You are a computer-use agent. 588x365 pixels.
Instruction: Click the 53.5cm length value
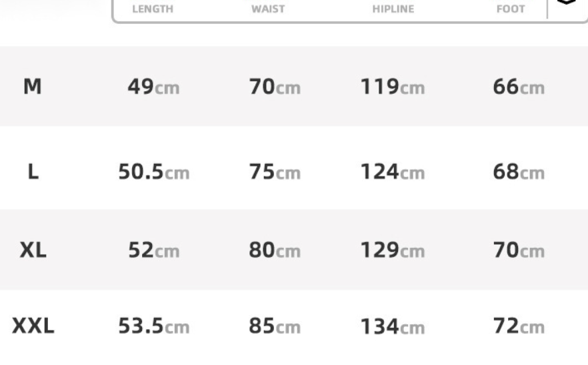(x=154, y=326)
